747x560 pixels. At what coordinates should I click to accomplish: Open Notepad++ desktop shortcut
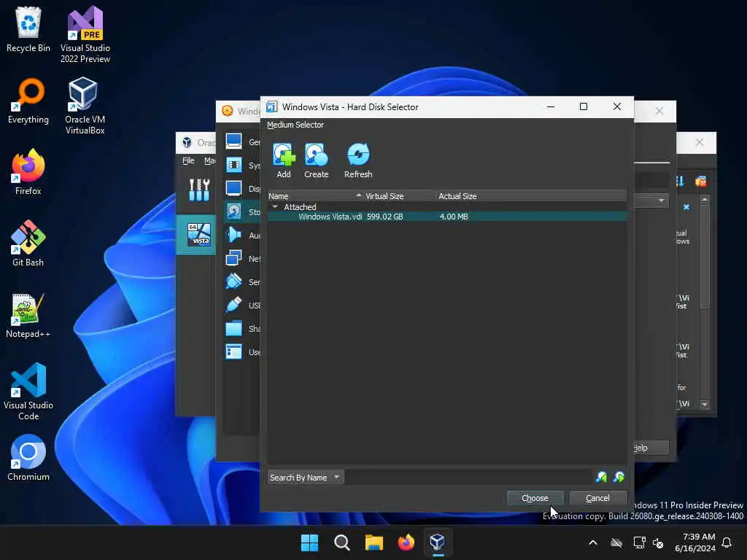coord(28,315)
